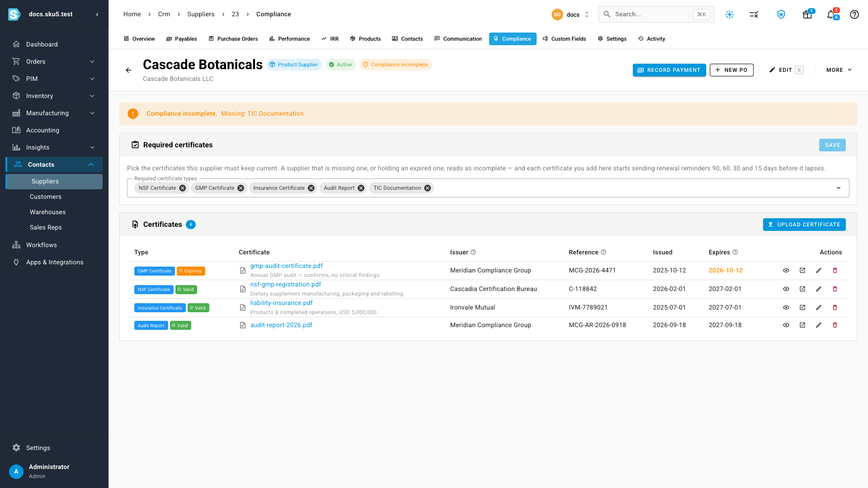Click the AI sparkle icon in header
Viewport: 868px width, 488px height.
click(x=730, y=14)
